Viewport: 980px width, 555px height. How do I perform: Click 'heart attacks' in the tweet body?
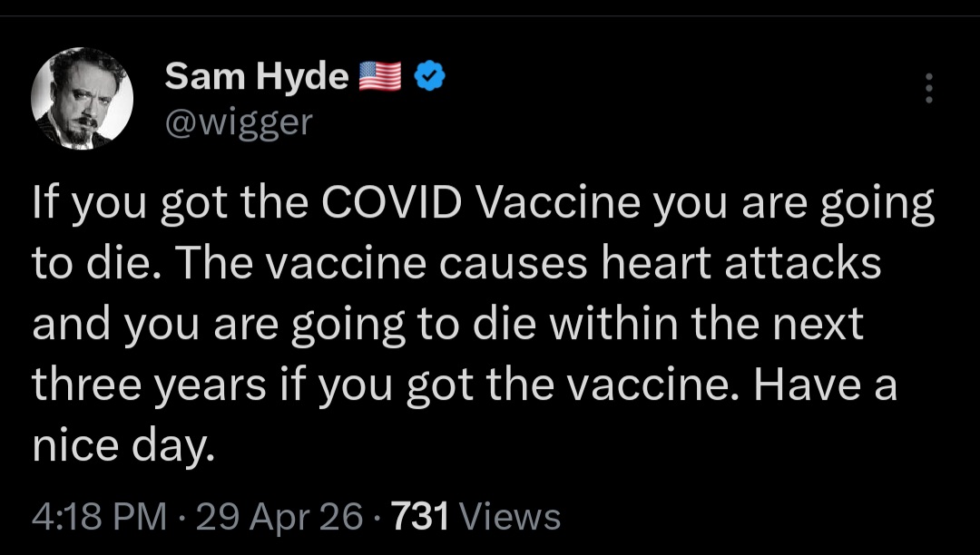click(740, 263)
